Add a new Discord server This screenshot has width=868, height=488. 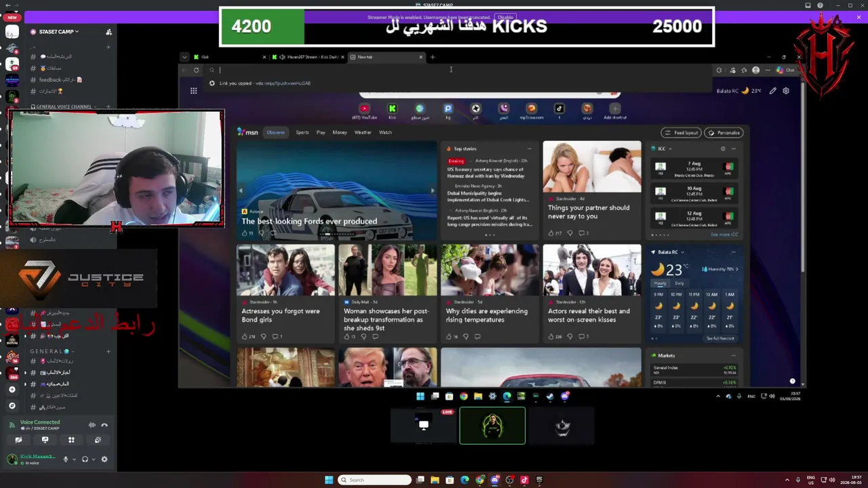(x=12, y=390)
